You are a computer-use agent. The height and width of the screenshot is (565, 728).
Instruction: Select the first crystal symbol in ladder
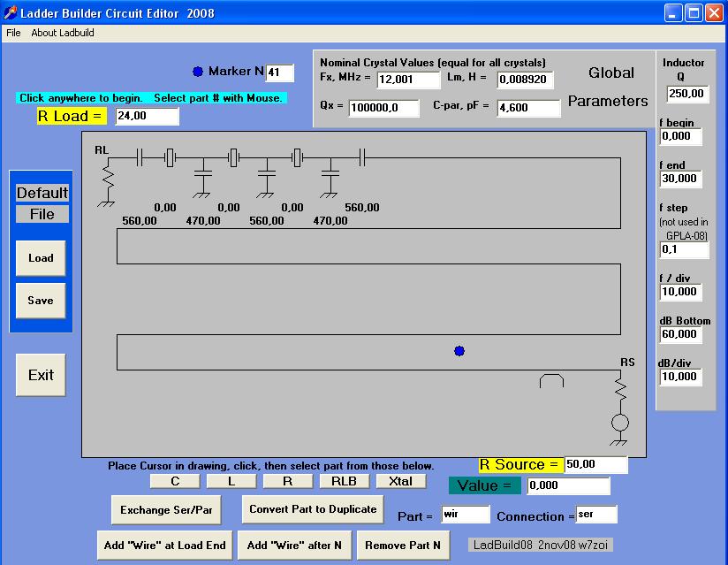pyautogui.click(x=171, y=158)
